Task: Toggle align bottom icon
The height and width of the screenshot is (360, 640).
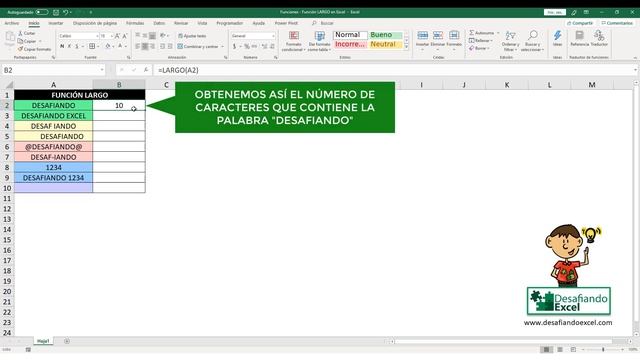Action: coord(152,36)
